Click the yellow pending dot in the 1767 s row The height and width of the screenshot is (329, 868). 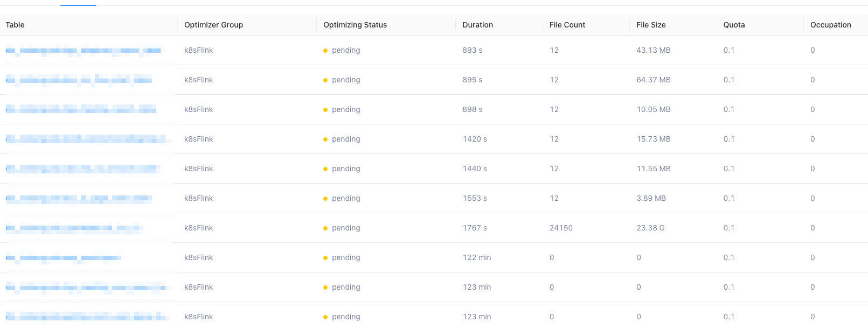(x=325, y=228)
